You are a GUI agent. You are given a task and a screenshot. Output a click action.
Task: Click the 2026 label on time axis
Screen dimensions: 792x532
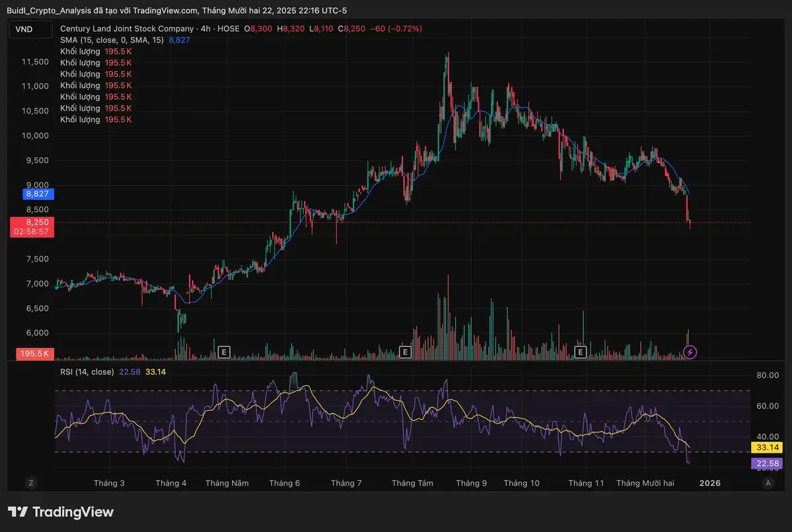coord(710,483)
